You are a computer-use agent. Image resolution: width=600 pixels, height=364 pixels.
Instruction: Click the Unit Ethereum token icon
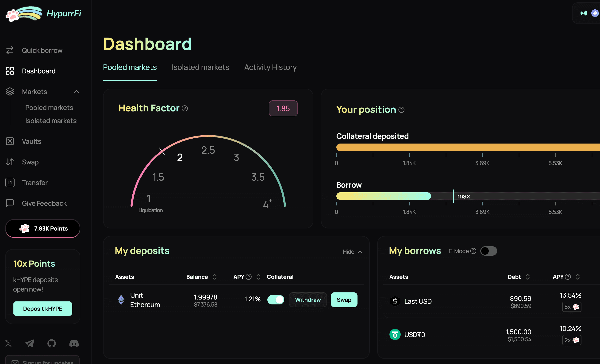pyautogui.click(x=121, y=300)
